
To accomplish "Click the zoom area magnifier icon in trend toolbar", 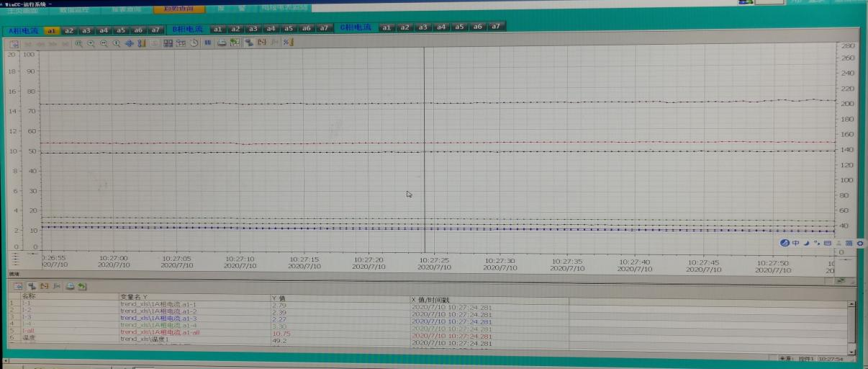I will [78, 43].
